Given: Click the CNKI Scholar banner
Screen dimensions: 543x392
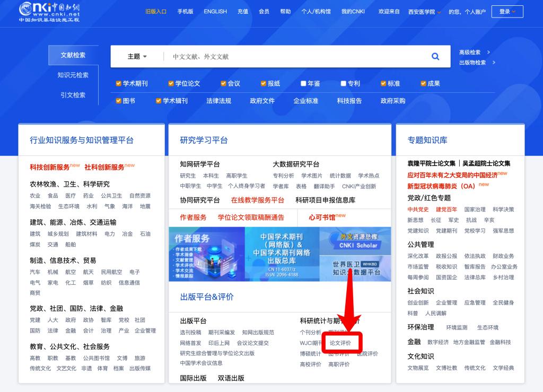Looking at the screenshot, I should 355,241.
